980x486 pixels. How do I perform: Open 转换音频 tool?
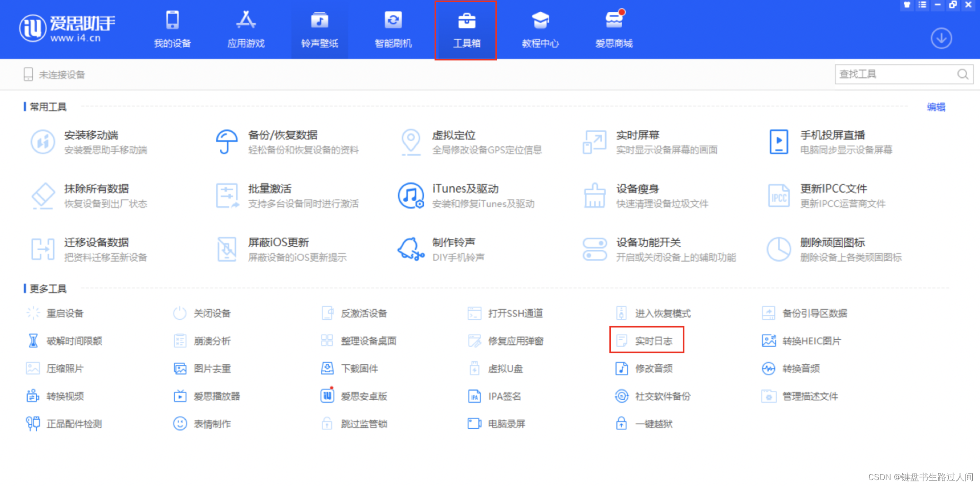pos(791,368)
